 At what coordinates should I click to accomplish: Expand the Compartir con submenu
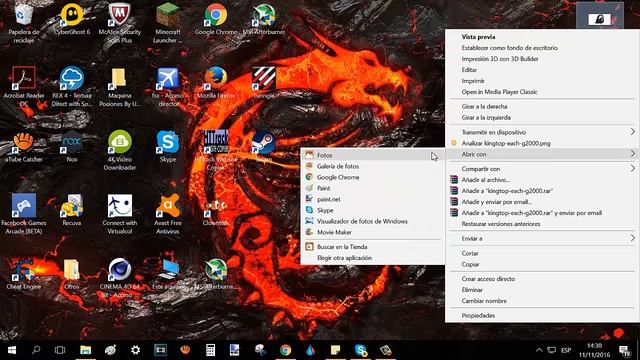[x=542, y=169]
